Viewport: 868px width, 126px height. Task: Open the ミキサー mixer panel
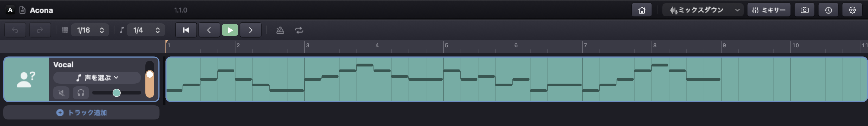(x=769, y=10)
